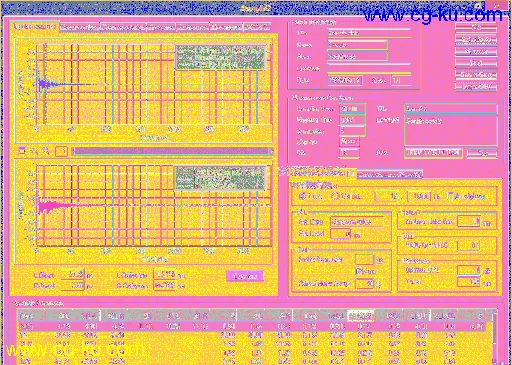The image size is (512, 365).
Task: Click the first magnifier icon under the upper graph
Action: (34, 151)
